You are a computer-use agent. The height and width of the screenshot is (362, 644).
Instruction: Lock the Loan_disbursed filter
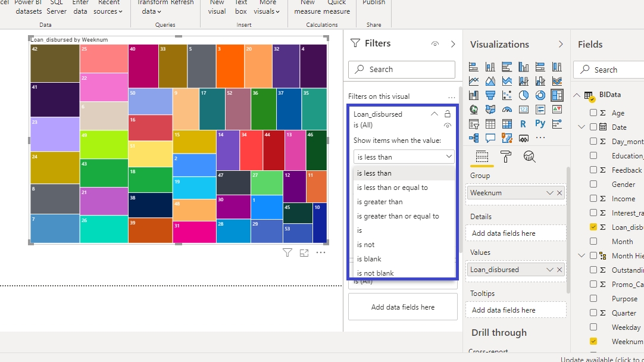click(x=448, y=114)
